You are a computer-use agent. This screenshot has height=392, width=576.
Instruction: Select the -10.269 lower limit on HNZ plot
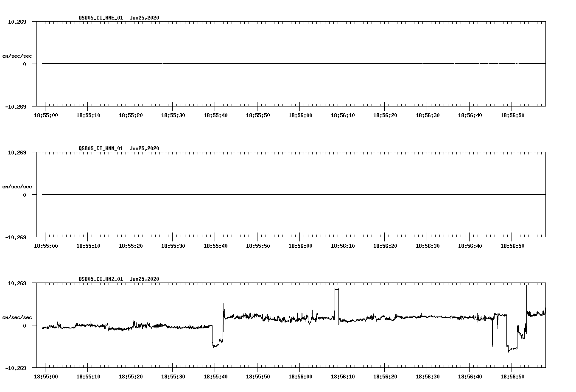click(16, 368)
